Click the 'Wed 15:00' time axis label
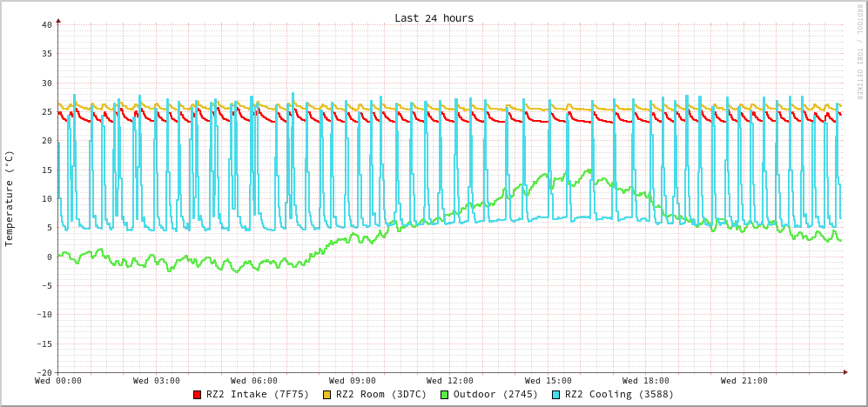This screenshot has height=407, width=868. [x=548, y=380]
